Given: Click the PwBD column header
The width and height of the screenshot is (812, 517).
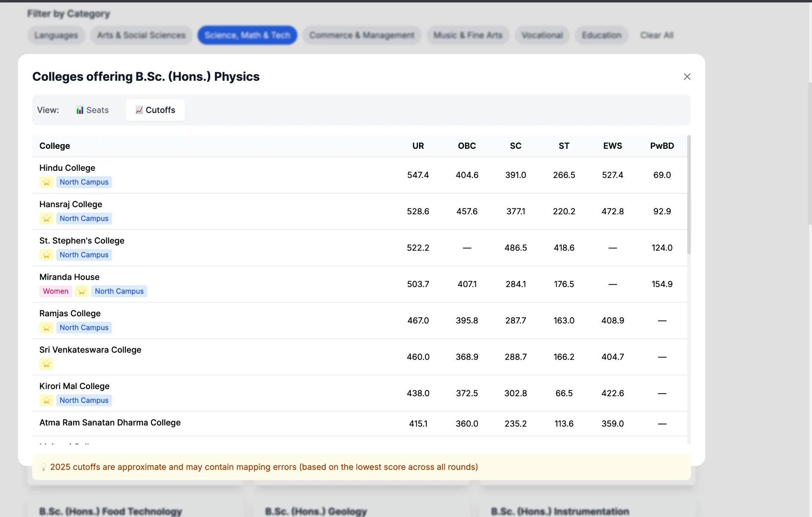Looking at the screenshot, I should click(662, 146).
